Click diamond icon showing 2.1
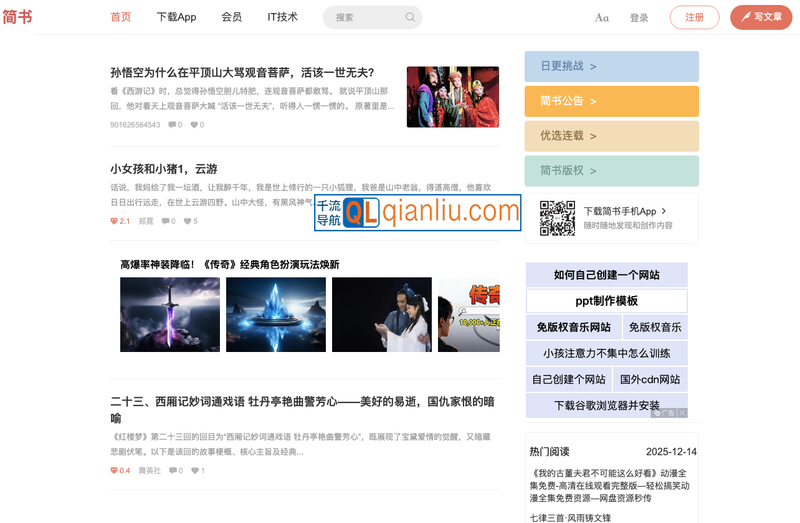The image size is (800, 523). [114, 221]
